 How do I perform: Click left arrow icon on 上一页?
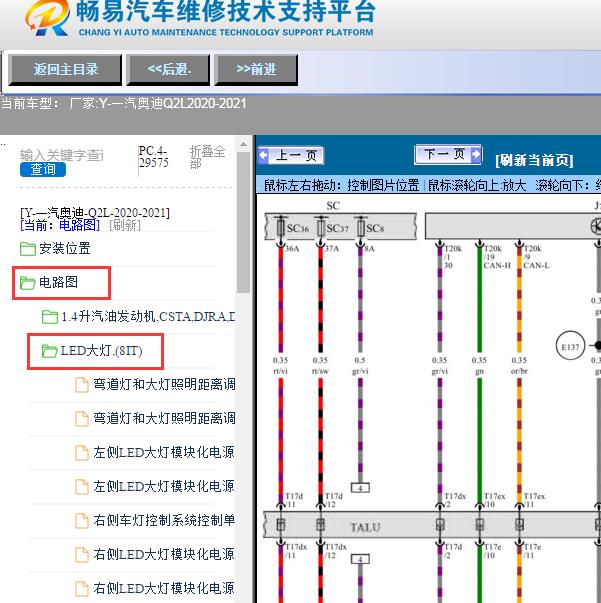click(264, 155)
